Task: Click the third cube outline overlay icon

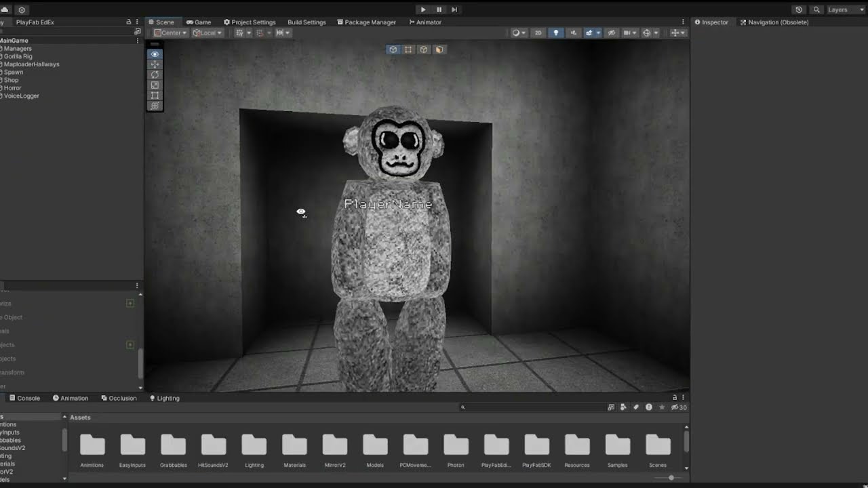Action: (x=424, y=49)
